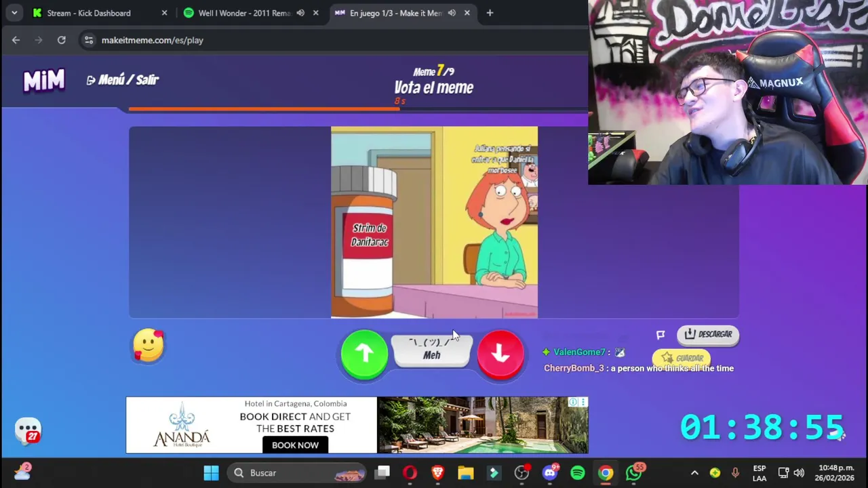Viewport: 868px width, 488px height.
Task: Open Chrome from the taskbar
Action: [606, 473]
